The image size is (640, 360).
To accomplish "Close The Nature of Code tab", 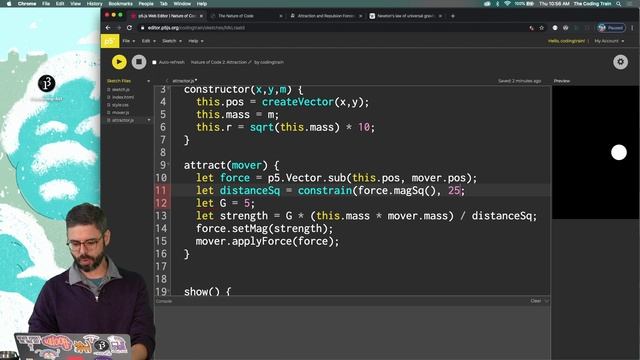I will (x=281, y=16).
